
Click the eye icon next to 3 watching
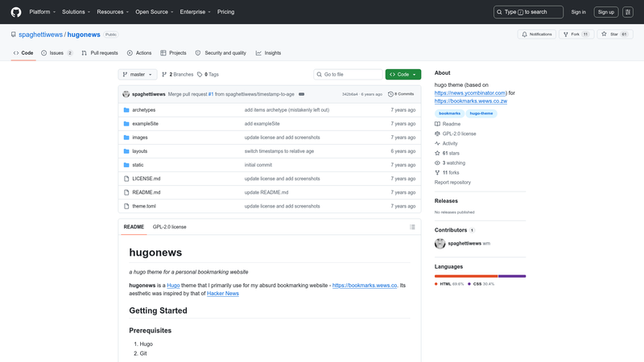pyautogui.click(x=437, y=163)
